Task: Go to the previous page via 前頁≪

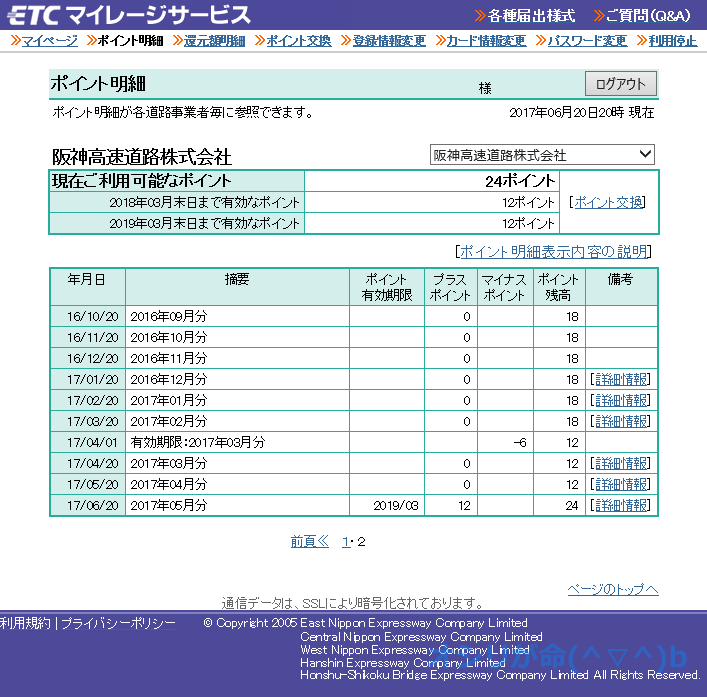Action: pos(310,541)
